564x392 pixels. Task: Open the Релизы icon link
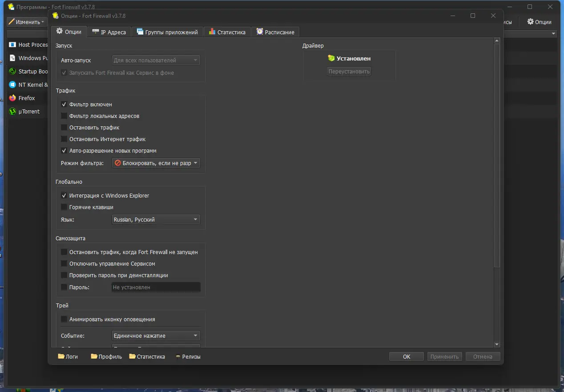[178, 356]
